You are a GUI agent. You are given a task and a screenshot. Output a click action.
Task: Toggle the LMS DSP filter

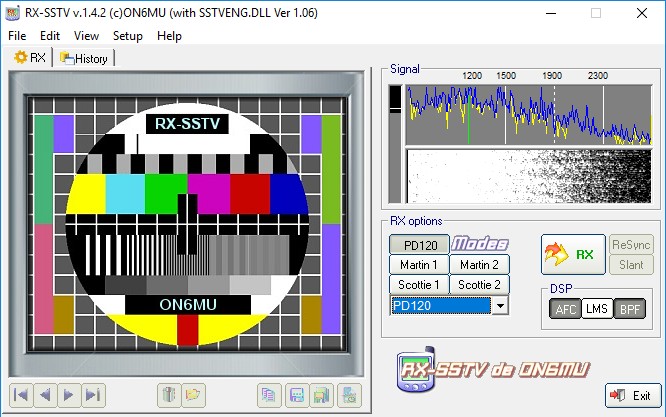pyautogui.click(x=597, y=309)
